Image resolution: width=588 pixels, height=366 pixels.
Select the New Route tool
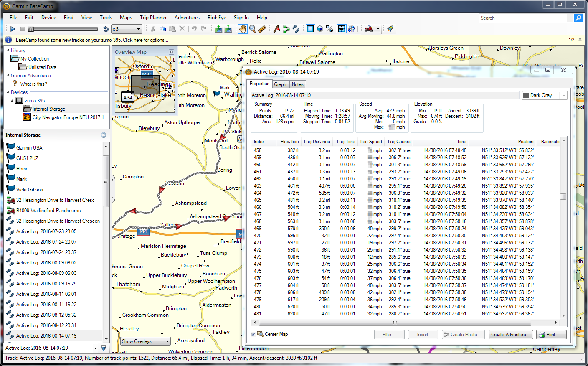click(286, 29)
